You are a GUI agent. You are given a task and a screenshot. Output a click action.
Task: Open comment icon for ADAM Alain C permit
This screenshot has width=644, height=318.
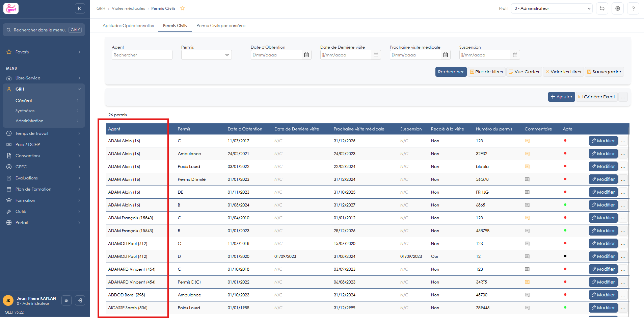(x=527, y=141)
